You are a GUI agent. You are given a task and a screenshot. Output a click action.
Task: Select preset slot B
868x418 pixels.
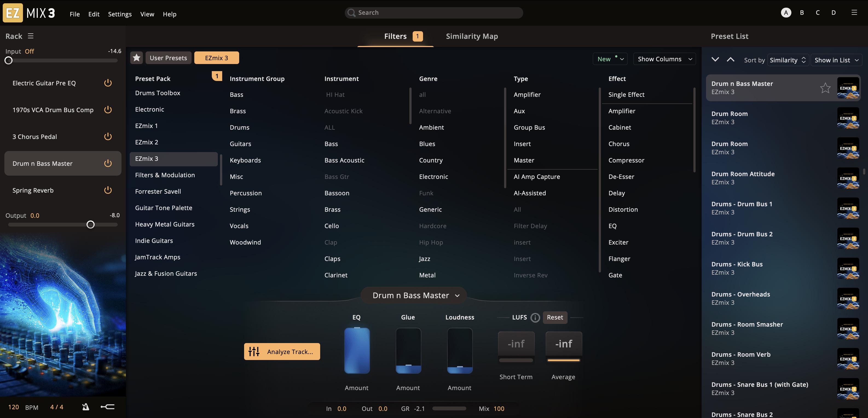pyautogui.click(x=802, y=13)
